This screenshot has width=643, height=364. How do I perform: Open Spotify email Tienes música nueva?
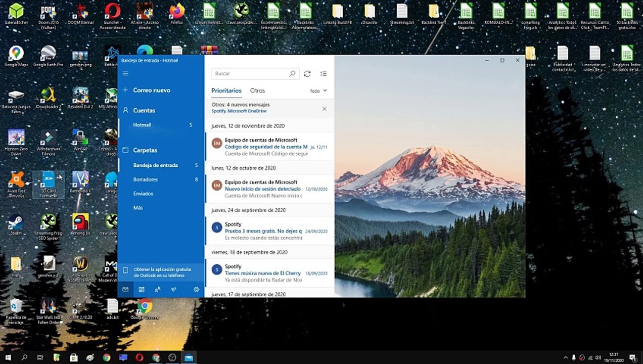(x=270, y=272)
